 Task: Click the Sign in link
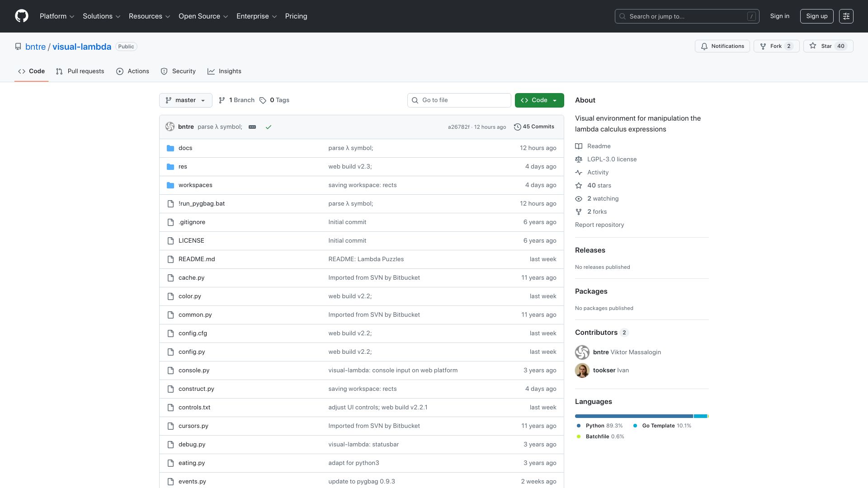pyautogui.click(x=779, y=16)
